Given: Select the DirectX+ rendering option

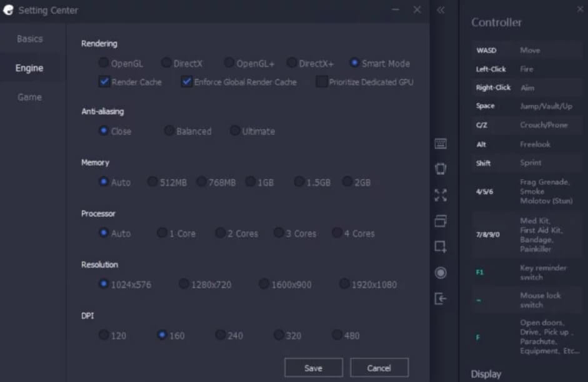Looking at the screenshot, I should 292,63.
